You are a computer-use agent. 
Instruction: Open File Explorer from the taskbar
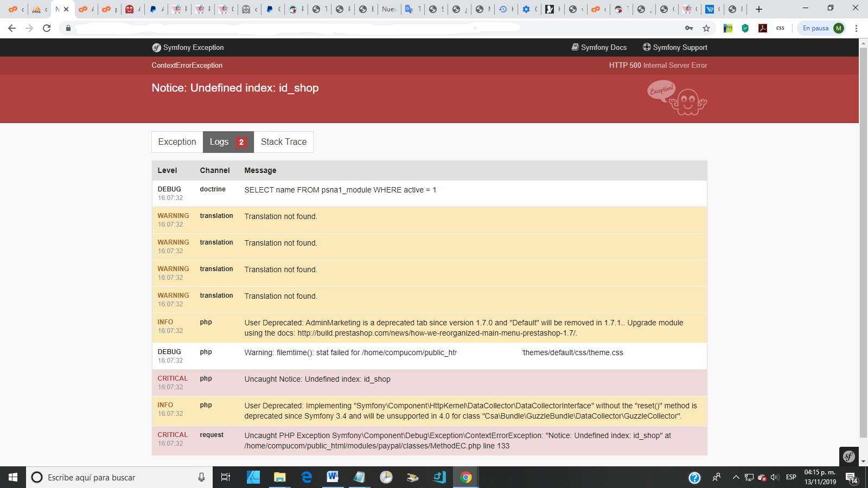pos(279,477)
